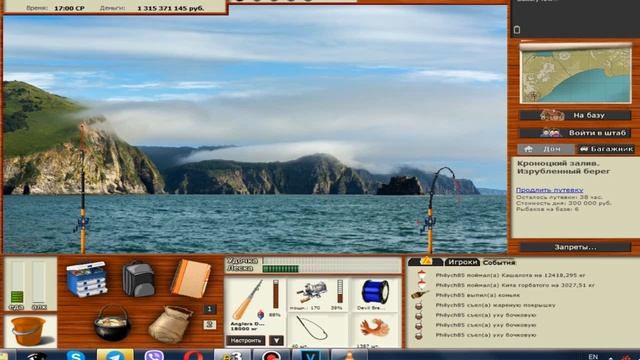Image resolution: width=640 pixels, height=360 pixels.
Task: Click the Кита горбатого catch event row
Action: point(516,285)
